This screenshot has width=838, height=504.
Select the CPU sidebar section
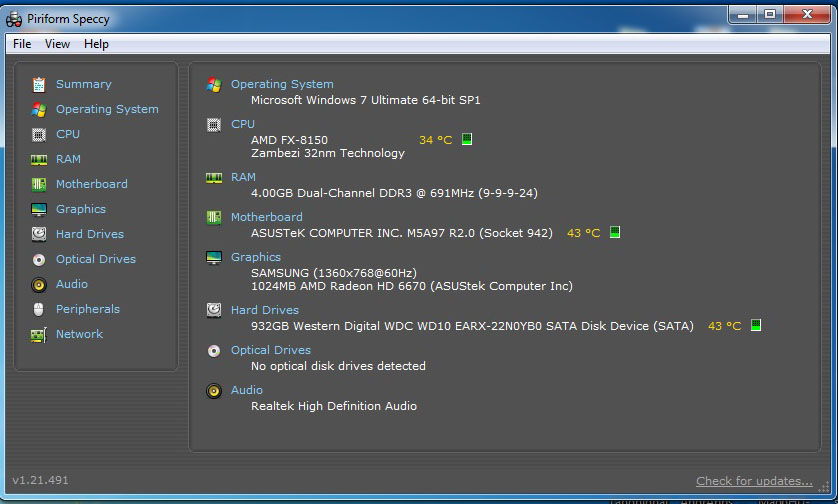(68, 134)
